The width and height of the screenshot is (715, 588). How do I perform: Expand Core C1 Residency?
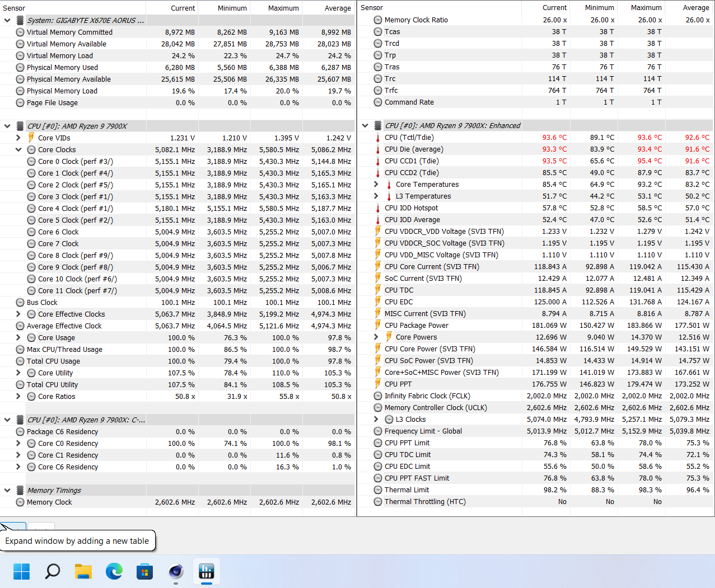pos(18,455)
